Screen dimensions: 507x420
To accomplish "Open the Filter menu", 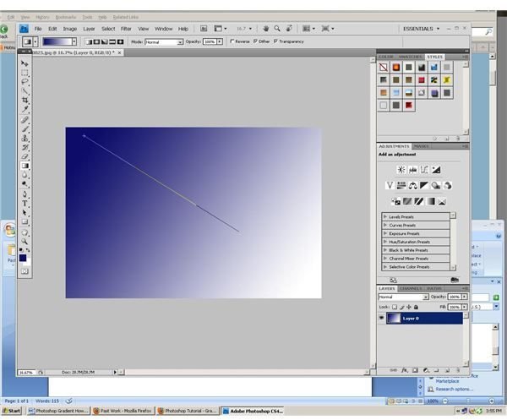I will click(126, 29).
